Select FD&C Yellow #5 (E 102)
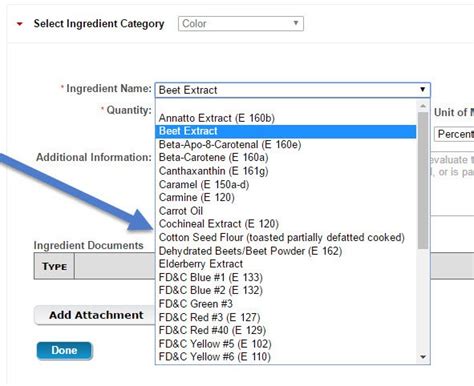474x386 pixels. click(x=286, y=344)
